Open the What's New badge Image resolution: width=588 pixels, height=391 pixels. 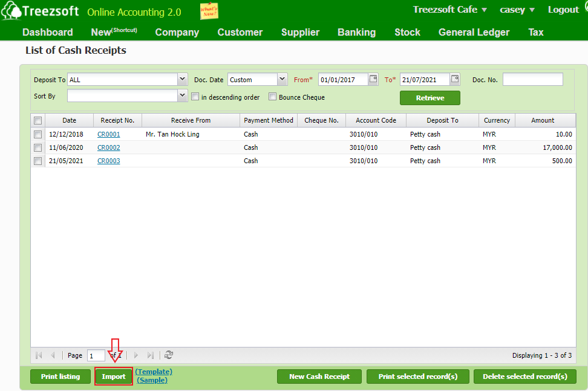click(209, 11)
